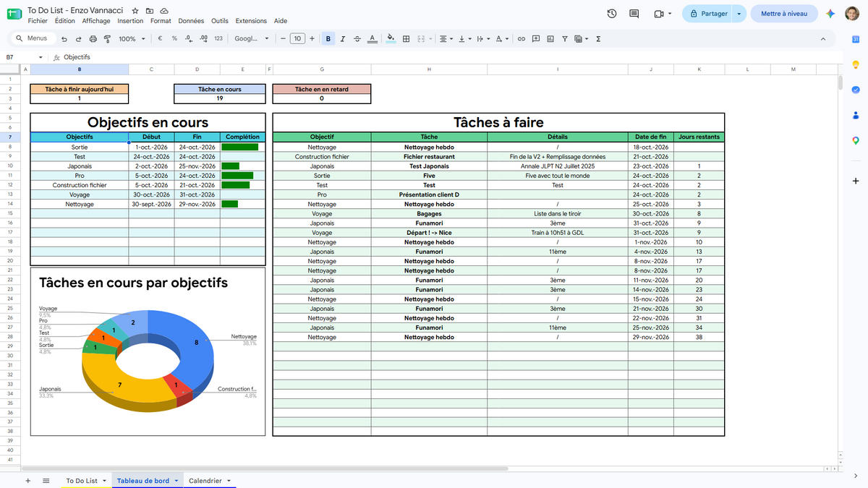
Task: Toggle bold formatting
Action: click(329, 39)
